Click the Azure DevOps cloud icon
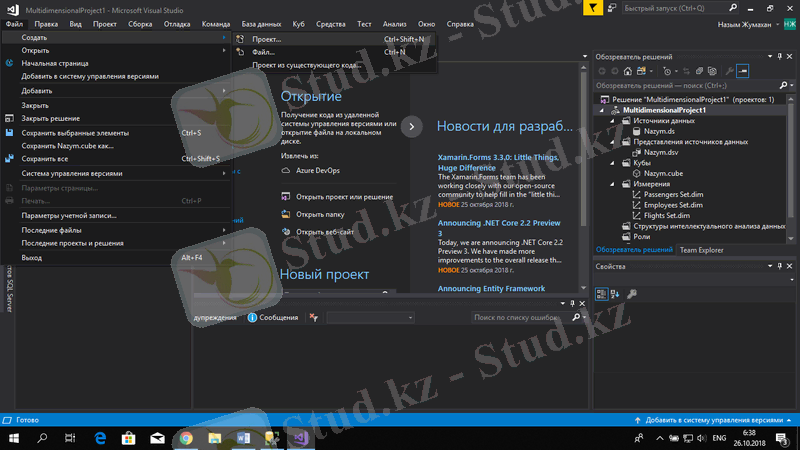The height and width of the screenshot is (450, 800). [x=286, y=171]
